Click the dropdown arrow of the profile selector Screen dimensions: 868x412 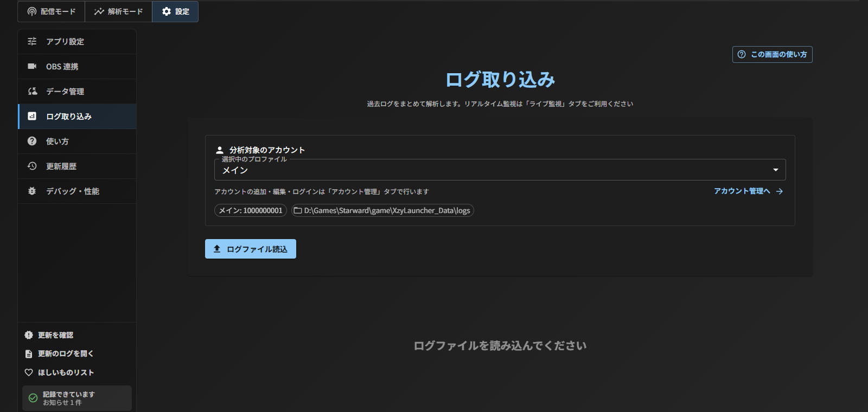coord(776,170)
